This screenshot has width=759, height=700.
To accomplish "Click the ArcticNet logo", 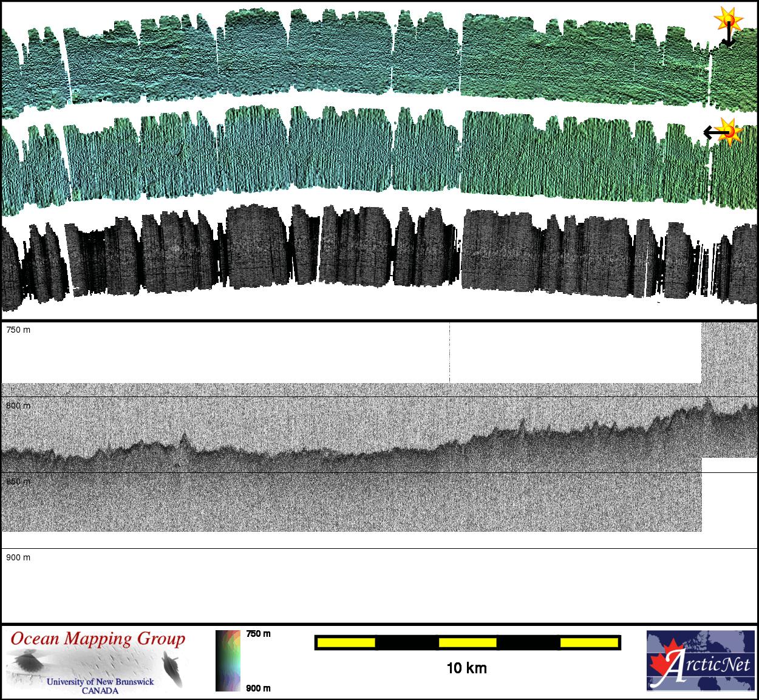I will coord(701,661).
